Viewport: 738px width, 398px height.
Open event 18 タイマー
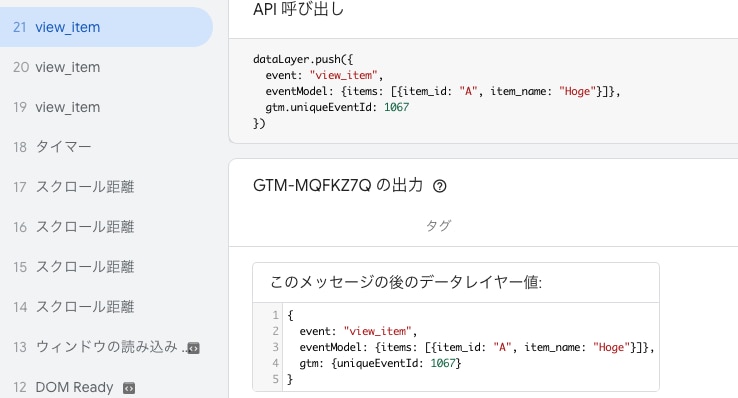105,147
